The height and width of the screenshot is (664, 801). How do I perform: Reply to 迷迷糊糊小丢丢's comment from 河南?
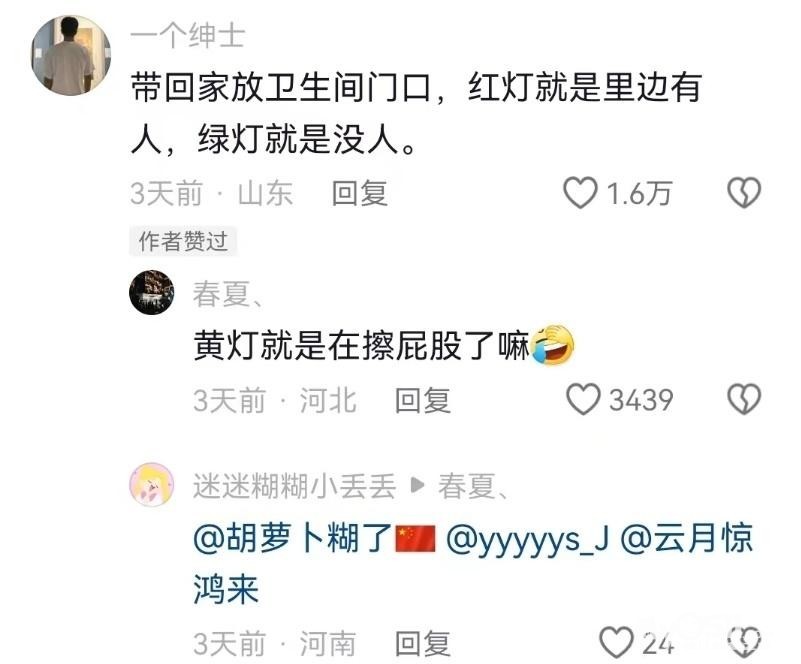422,643
